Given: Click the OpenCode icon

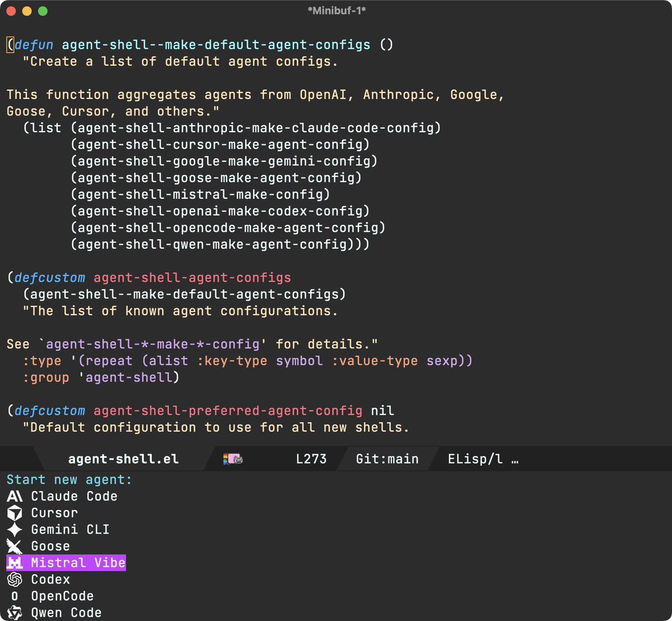Looking at the screenshot, I should pos(15,596).
